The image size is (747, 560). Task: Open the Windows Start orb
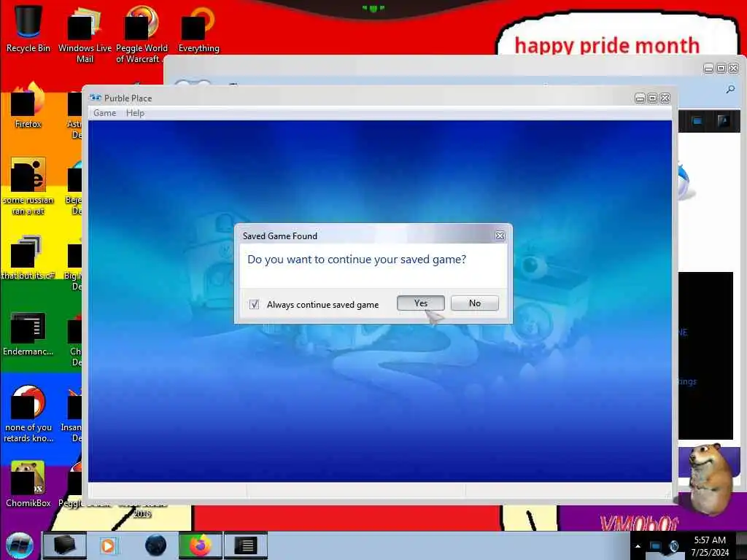pos(20,545)
